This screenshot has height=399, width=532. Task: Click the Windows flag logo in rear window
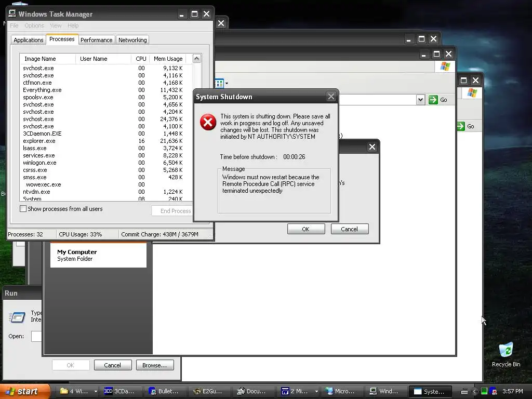click(472, 92)
